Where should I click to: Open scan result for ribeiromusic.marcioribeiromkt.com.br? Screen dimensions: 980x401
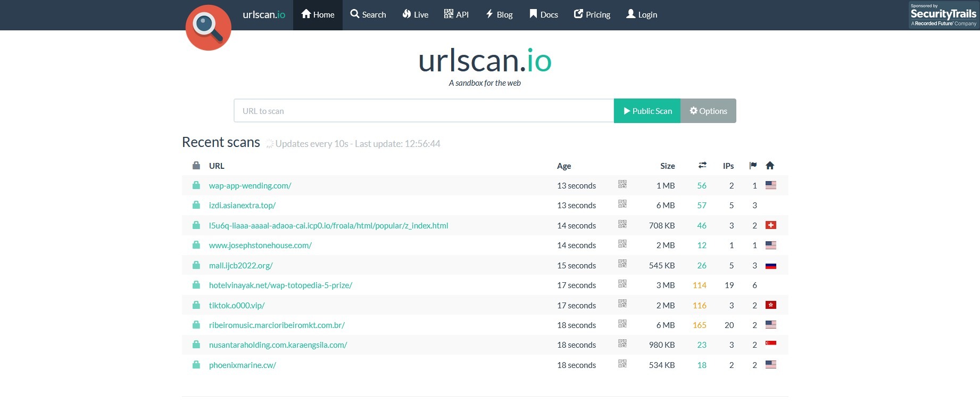click(x=277, y=325)
